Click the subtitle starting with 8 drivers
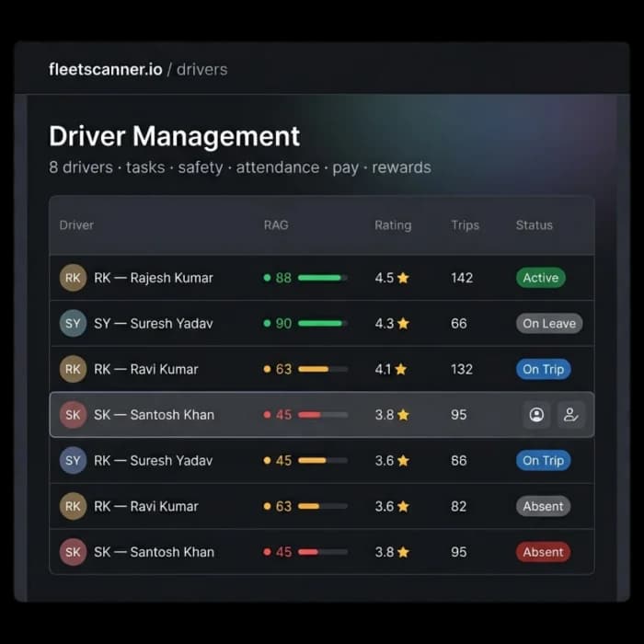Screen dimensions: 644x644 pos(240,167)
